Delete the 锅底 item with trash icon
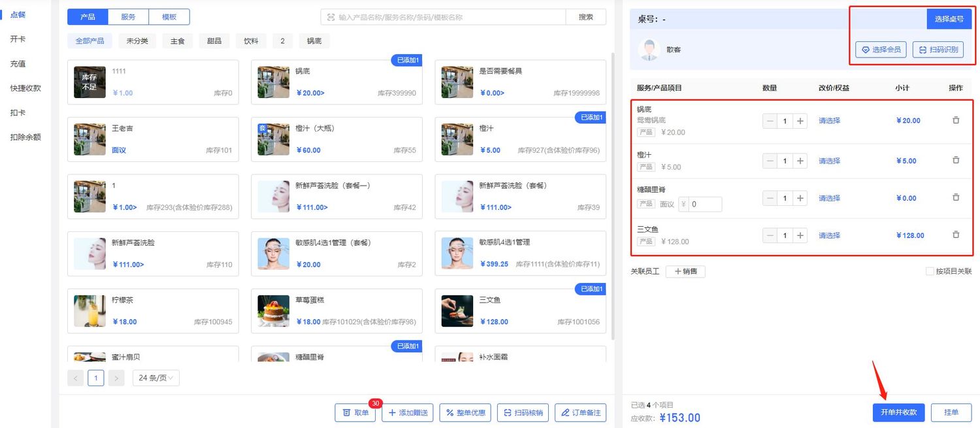980x428 pixels. click(x=955, y=120)
